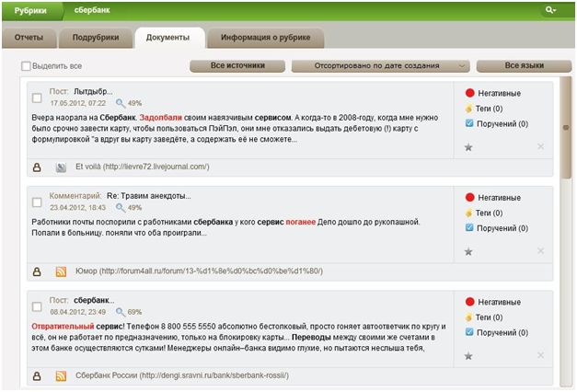Click red word Отвратительный in third post
This screenshot has height=392, width=577.
click(63, 327)
